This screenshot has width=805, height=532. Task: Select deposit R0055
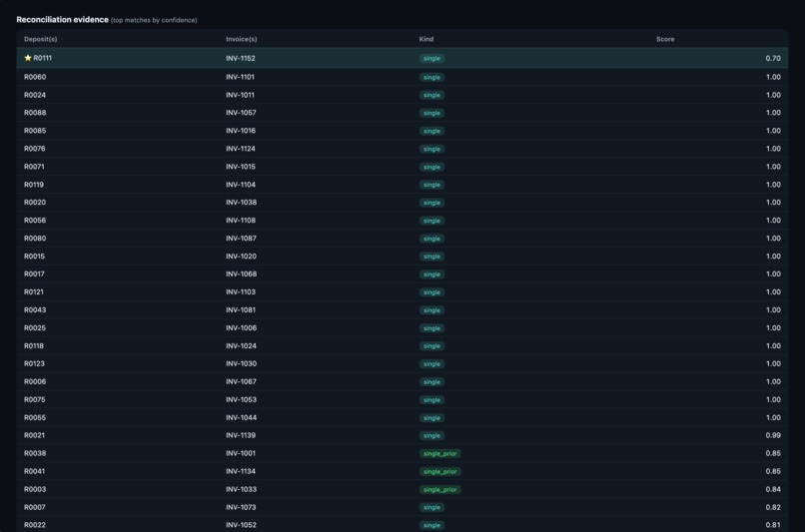coord(35,417)
